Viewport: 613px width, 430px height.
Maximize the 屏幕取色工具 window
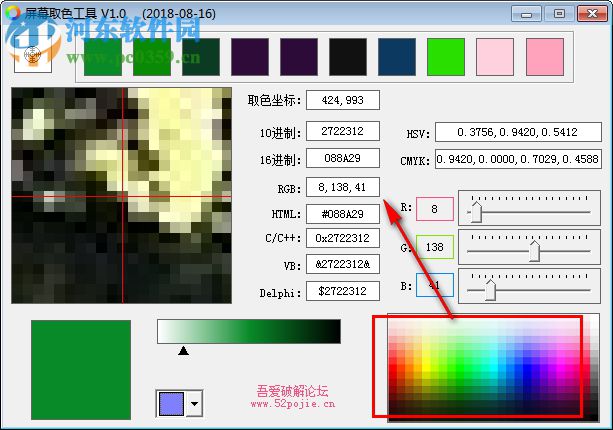click(559, 14)
